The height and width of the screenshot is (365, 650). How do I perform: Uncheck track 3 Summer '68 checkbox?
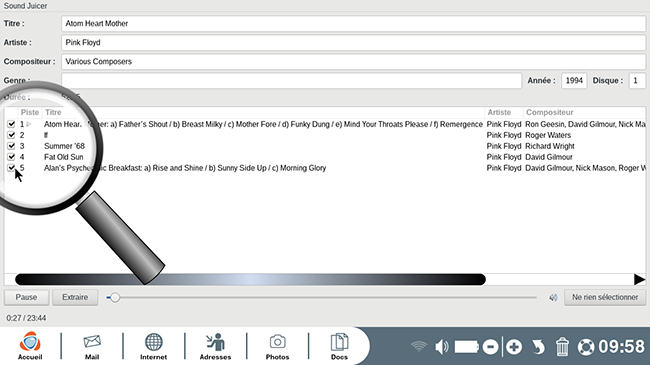pyautogui.click(x=11, y=146)
